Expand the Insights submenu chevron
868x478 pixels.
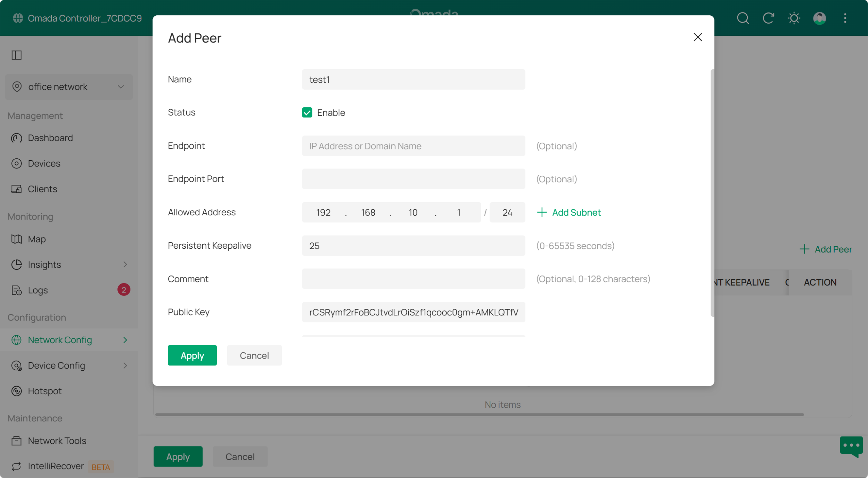click(125, 265)
